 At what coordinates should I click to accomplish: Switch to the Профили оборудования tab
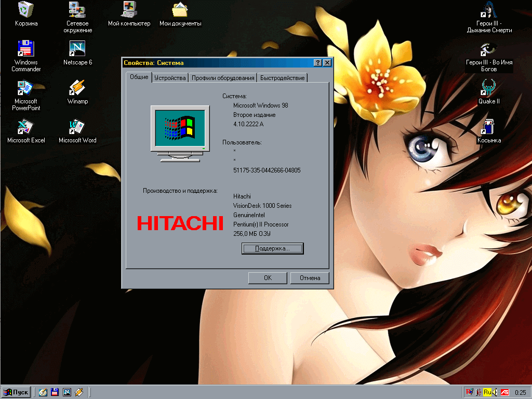(222, 78)
